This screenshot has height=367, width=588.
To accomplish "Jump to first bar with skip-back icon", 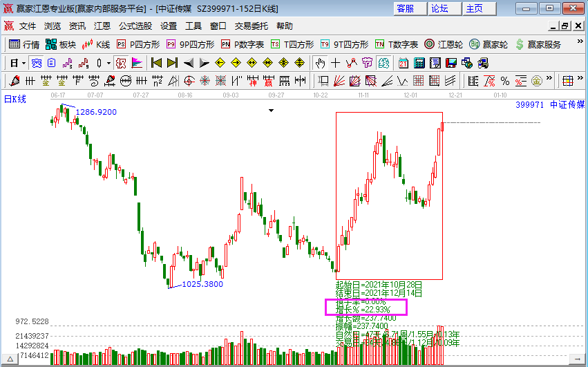I will [x=156, y=63].
